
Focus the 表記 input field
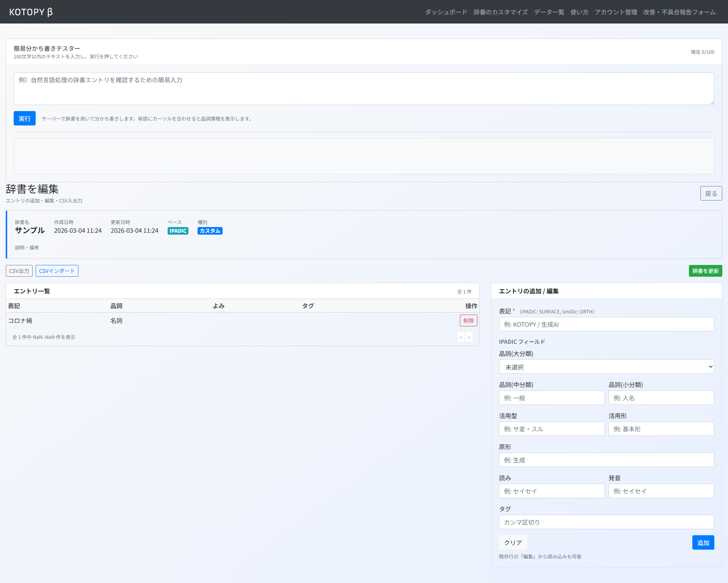click(x=606, y=324)
